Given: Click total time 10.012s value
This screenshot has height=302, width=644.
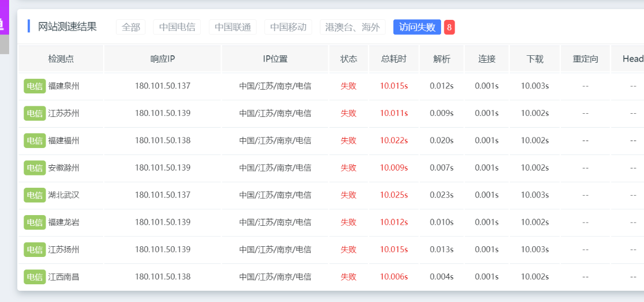Looking at the screenshot, I should [394, 222].
